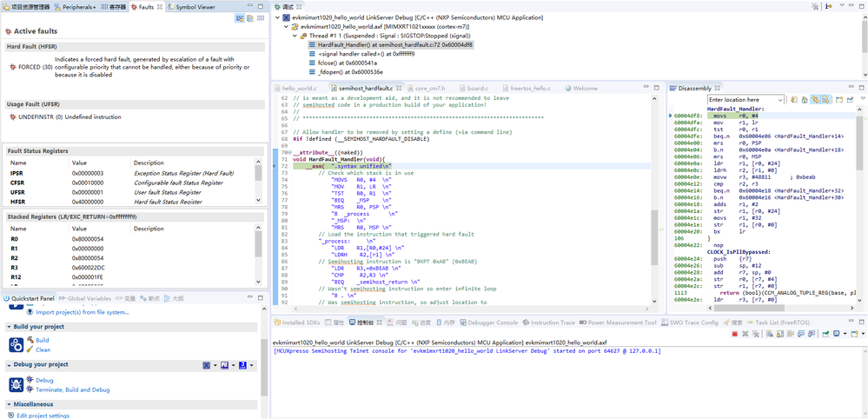The image size is (868, 419).
Task: Click the first icon in Faults view toolbar
Action: point(239,18)
